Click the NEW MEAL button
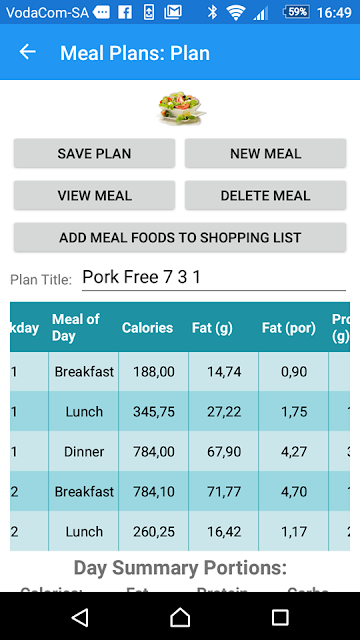 [265, 153]
